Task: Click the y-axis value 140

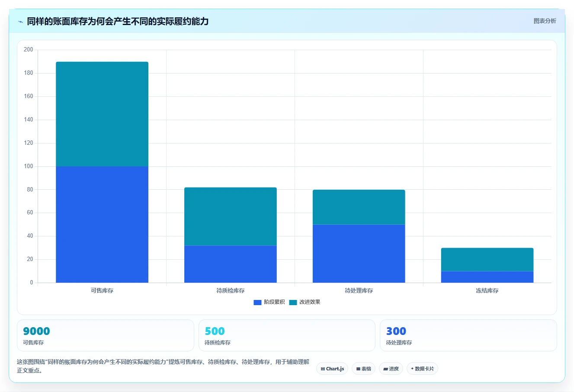Action: tap(29, 120)
